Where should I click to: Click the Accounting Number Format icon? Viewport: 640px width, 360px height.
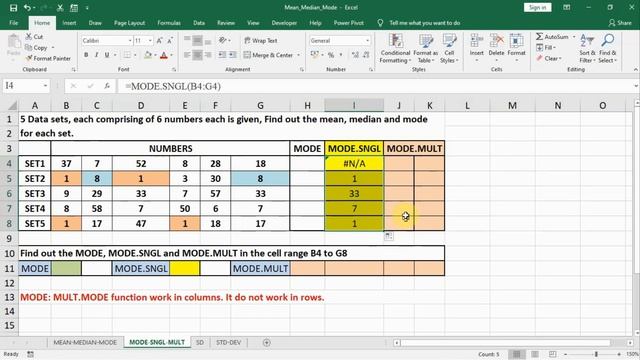coord(314,55)
